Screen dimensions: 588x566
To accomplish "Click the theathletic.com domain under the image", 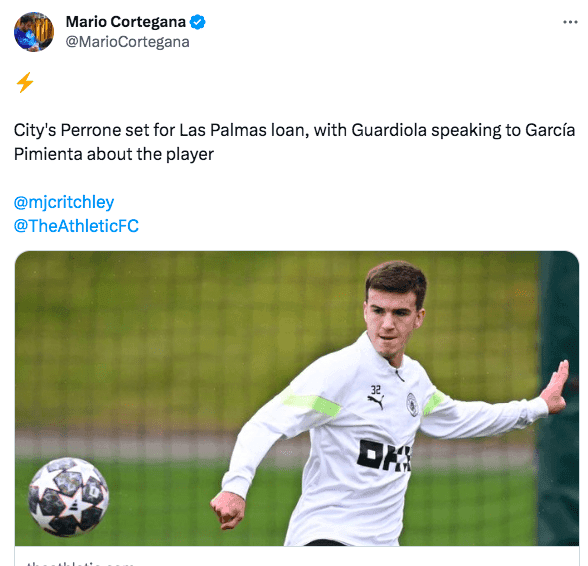I will point(80,563).
